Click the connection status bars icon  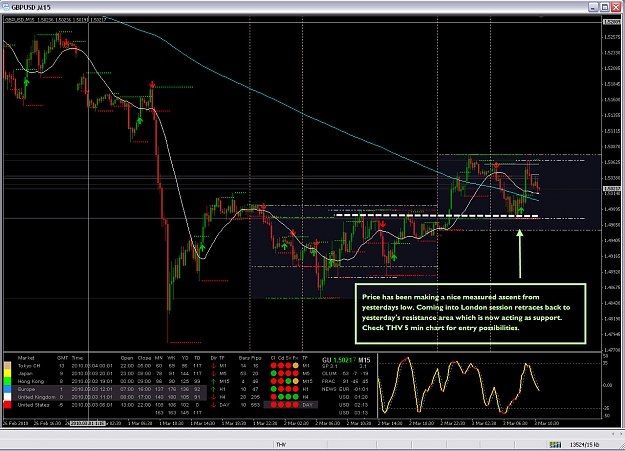555,444
